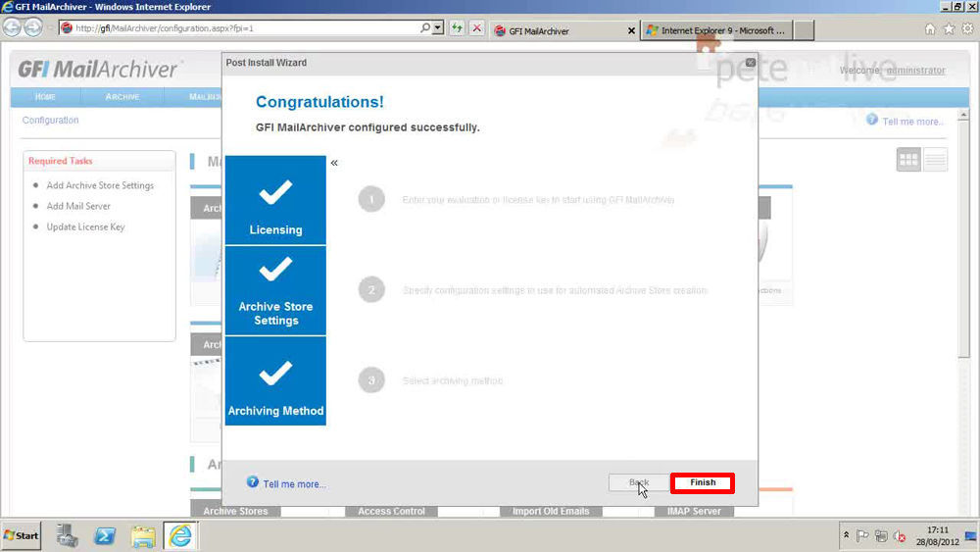Click the Configuration breadcrumb link

click(x=51, y=120)
